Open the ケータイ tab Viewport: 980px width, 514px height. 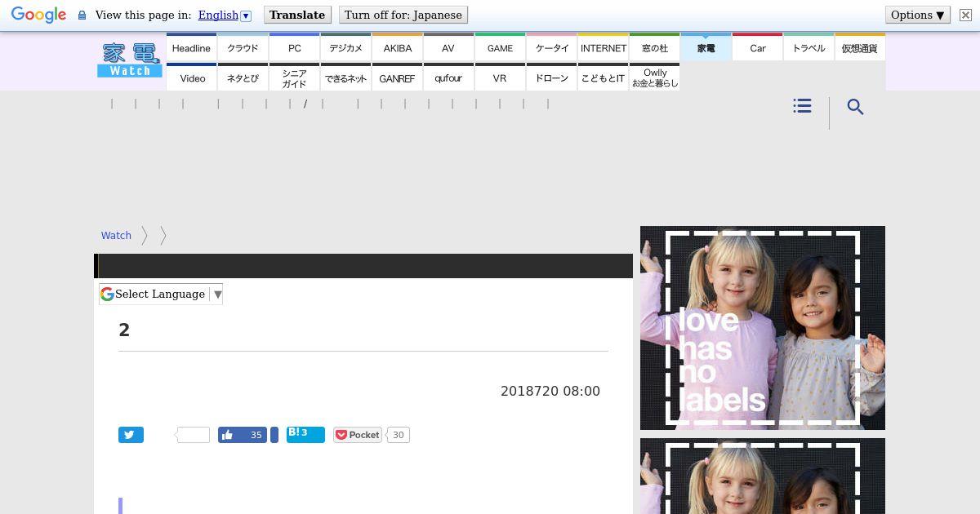pyautogui.click(x=551, y=47)
